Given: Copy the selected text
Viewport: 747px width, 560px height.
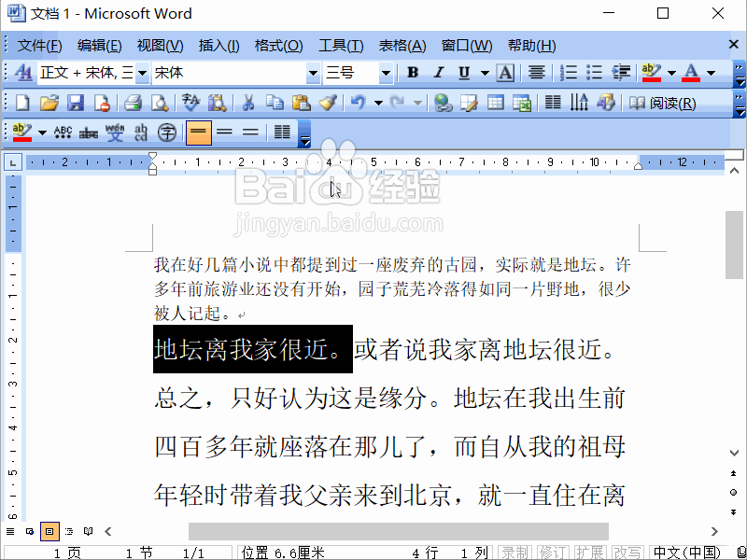Looking at the screenshot, I should click(x=275, y=103).
